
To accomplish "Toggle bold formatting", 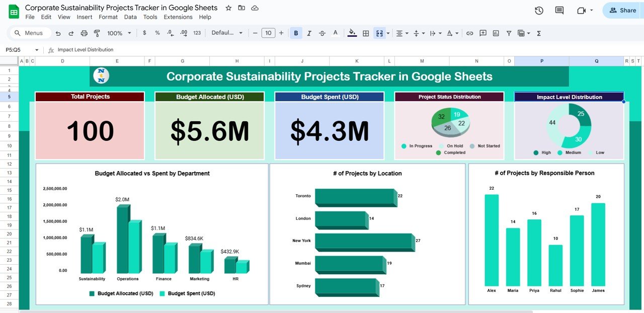I will coord(296,33).
